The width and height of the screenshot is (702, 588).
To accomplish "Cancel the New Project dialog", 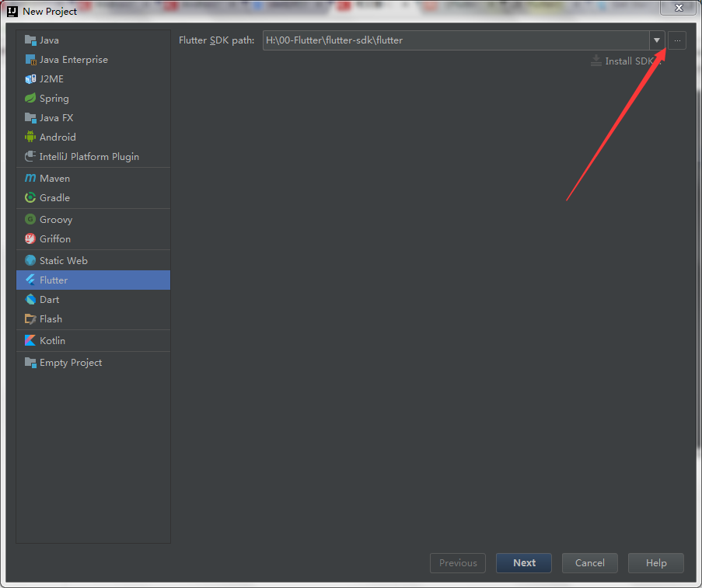I will [x=589, y=563].
